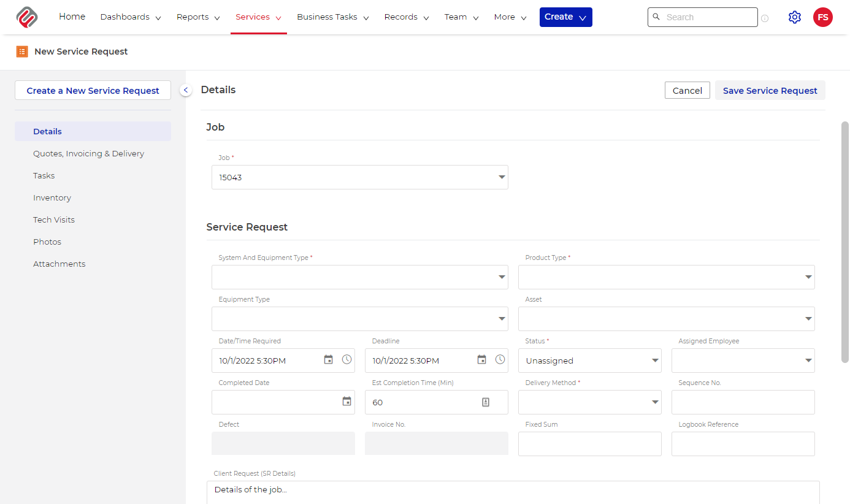
Task: Open the More menu
Action: click(510, 17)
